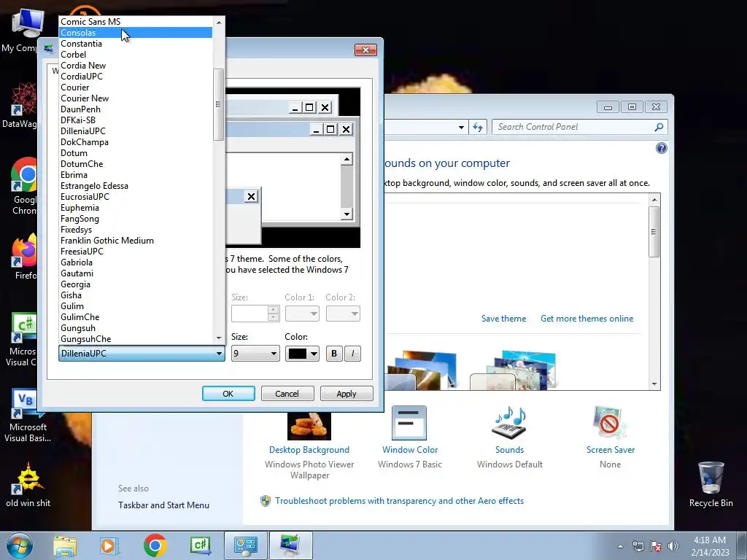Open Visual C# taskbar icon
This screenshot has height=560, width=747.
click(200, 545)
